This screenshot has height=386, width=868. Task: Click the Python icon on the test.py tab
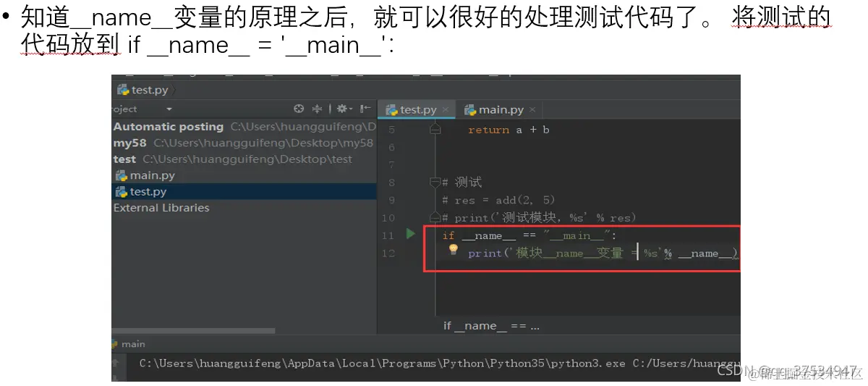tap(392, 110)
